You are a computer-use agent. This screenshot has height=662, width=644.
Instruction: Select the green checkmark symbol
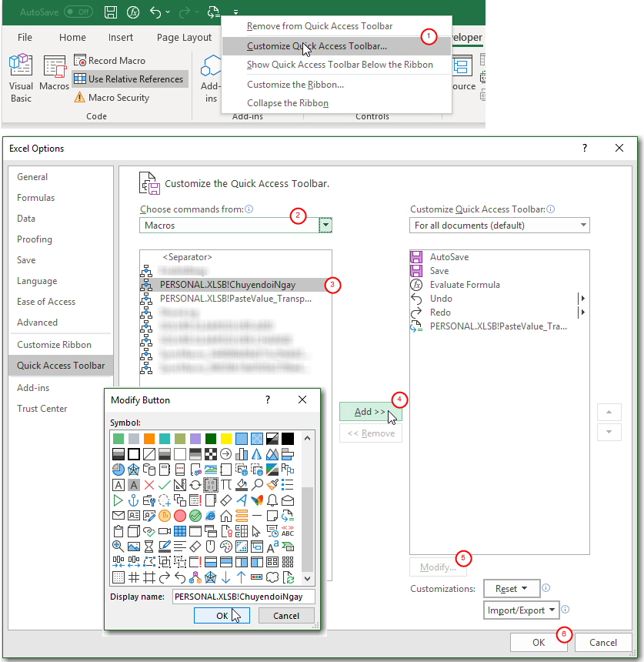point(164,485)
